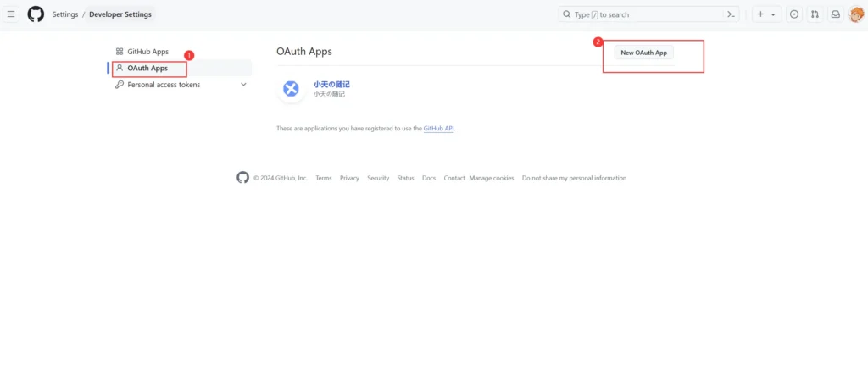Viewport: 868px width, 382px height.
Task: Open the command palette icon in search bar
Action: pyautogui.click(x=732, y=14)
